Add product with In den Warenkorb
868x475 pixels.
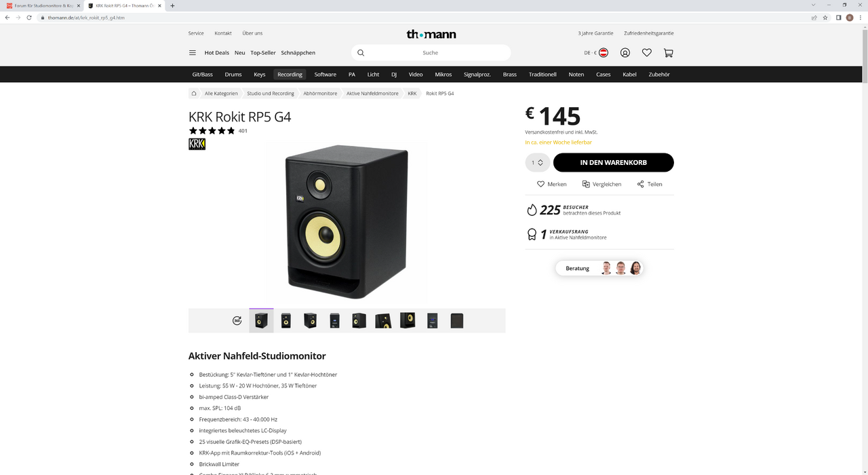(613, 163)
